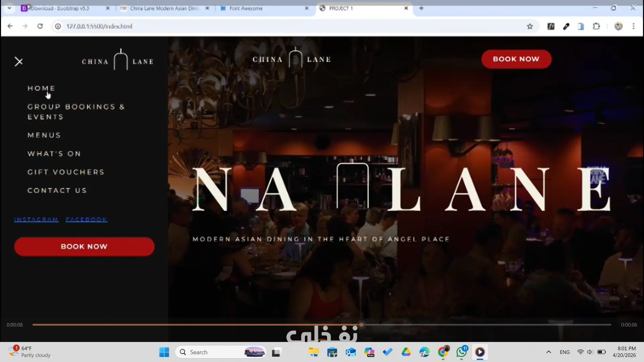
Task: Select GIFT VOUCHERS in the side menu
Action: pos(66,172)
